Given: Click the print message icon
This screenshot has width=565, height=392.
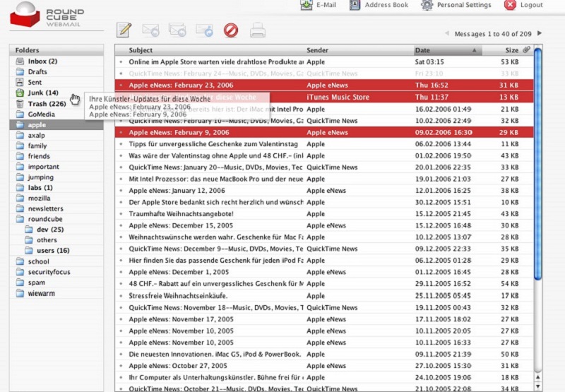Looking at the screenshot, I should (x=258, y=30).
